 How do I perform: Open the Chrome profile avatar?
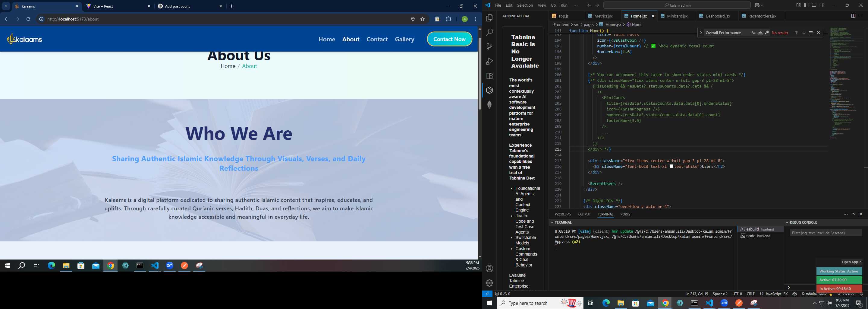[x=464, y=19]
